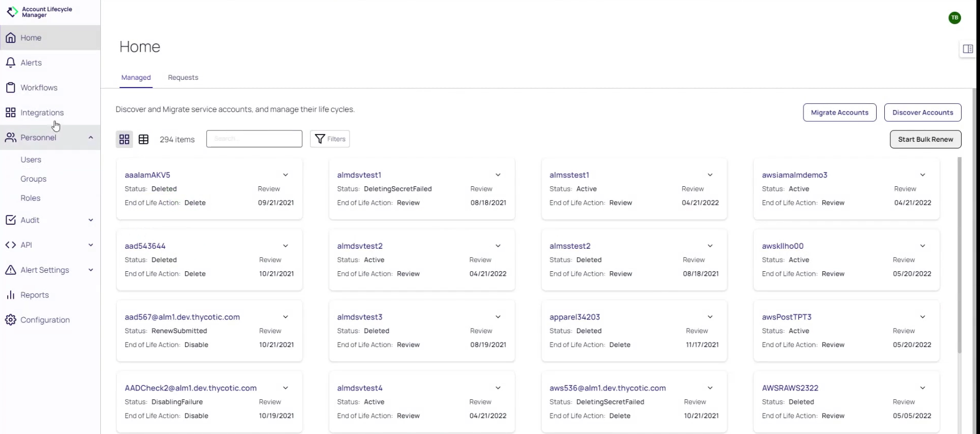Click the accounts search input field
The image size is (980, 434).
click(x=254, y=139)
